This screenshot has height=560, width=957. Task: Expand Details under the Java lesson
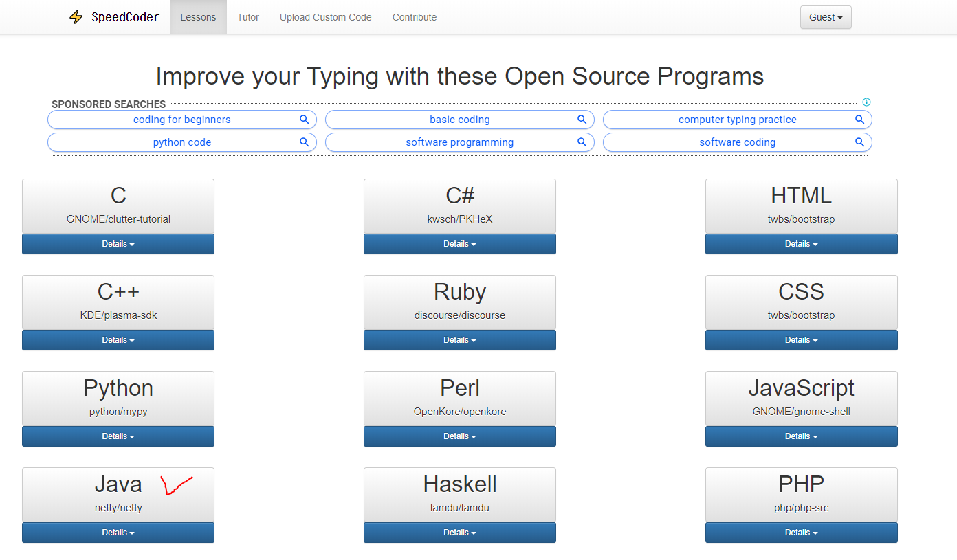pyautogui.click(x=118, y=533)
